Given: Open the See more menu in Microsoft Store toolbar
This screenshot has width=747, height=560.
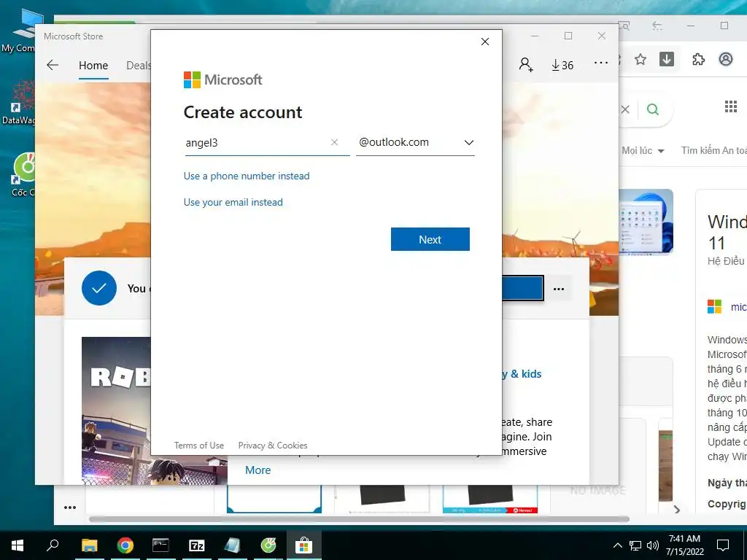Looking at the screenshot, I should click(x=601, y=63).
